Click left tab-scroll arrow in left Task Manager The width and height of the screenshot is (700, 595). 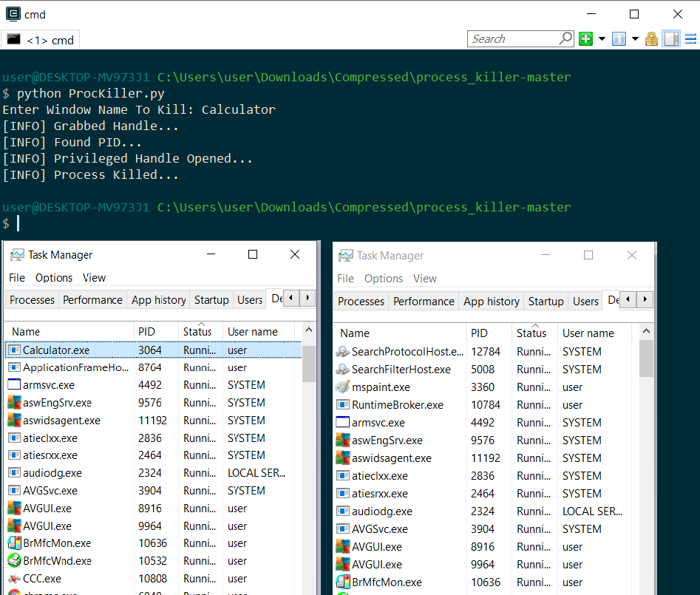(291, 298)
